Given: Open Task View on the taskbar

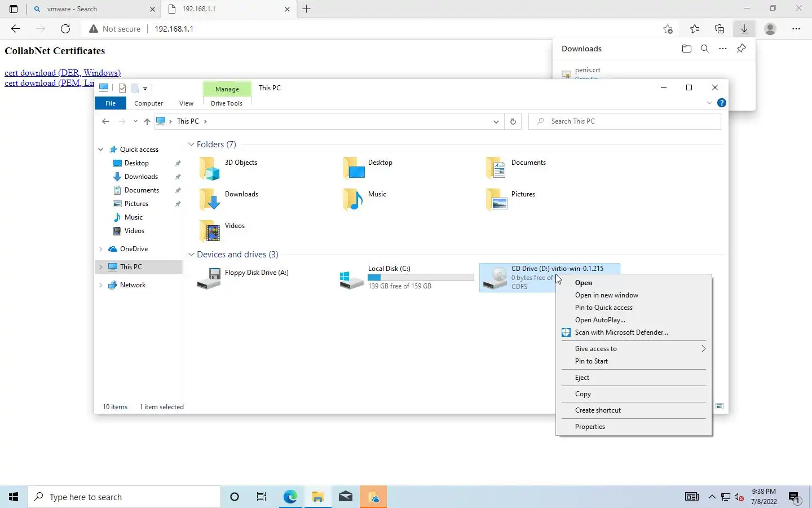Looking at the screenshot, I should click(262, 497).
